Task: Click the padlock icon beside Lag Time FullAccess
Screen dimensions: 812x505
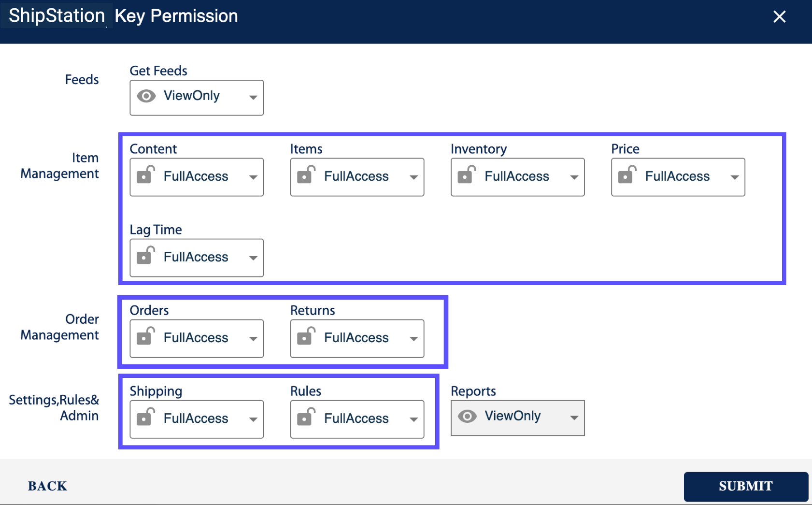Action: tap(146, 258)
